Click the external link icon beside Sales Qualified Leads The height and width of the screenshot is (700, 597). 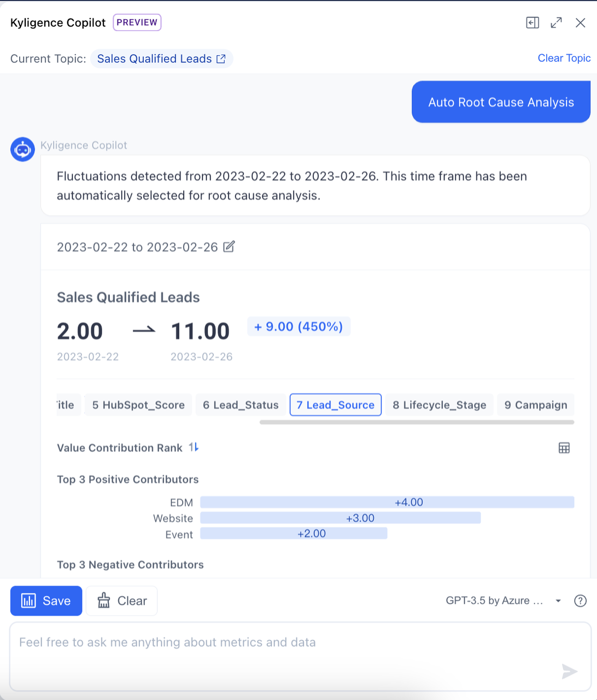(x=221, y=59)
